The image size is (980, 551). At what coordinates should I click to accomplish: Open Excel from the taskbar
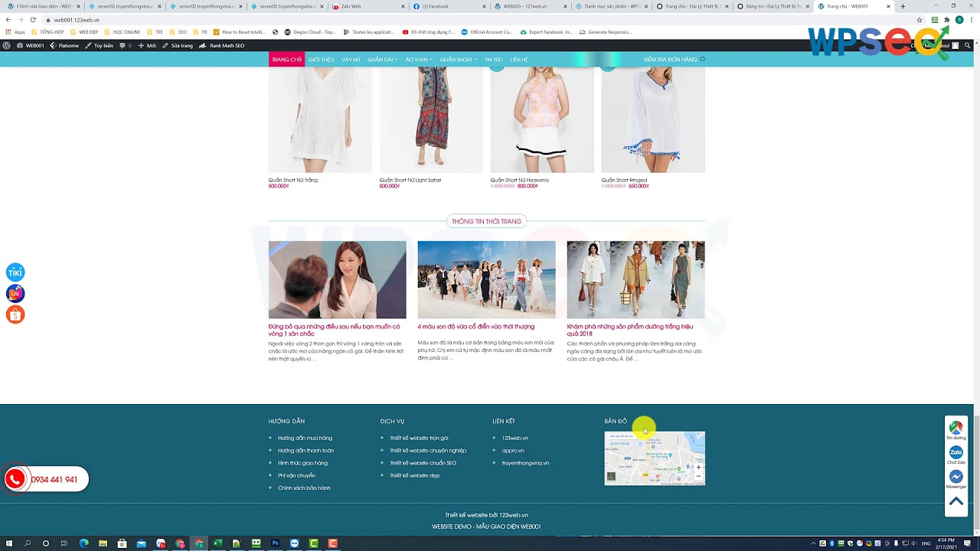[217, 543]
